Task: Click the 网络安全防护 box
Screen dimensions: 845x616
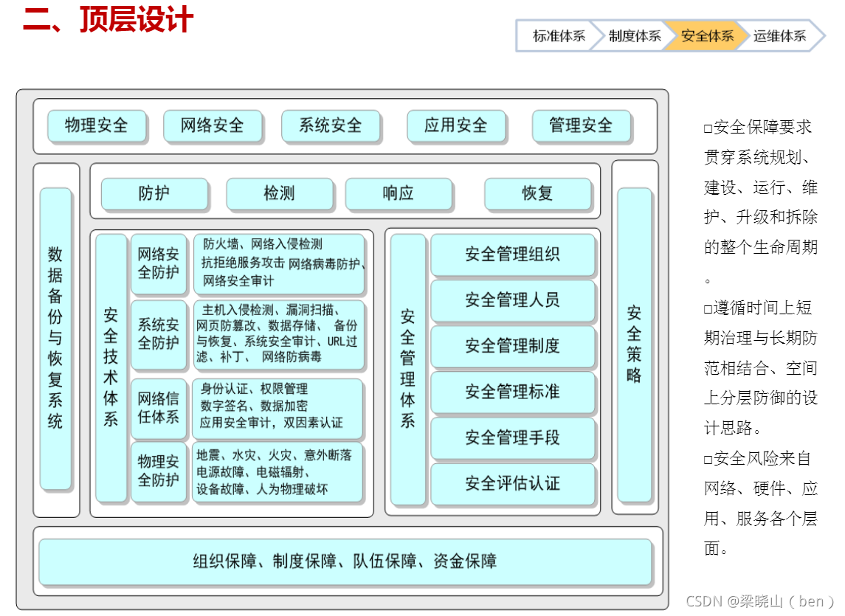Action: point(159,263)
